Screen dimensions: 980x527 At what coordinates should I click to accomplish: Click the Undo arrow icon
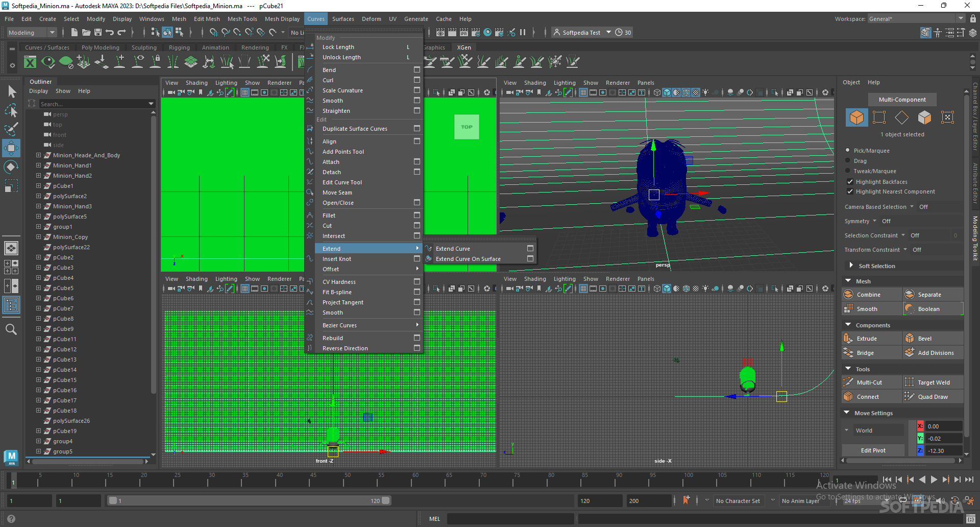[x=110, y=32]
